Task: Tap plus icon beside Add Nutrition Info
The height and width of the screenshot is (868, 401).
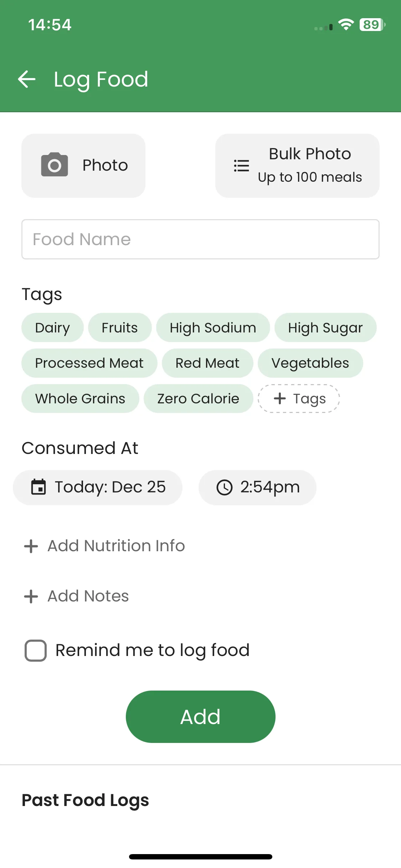Action: pos(31,546)
